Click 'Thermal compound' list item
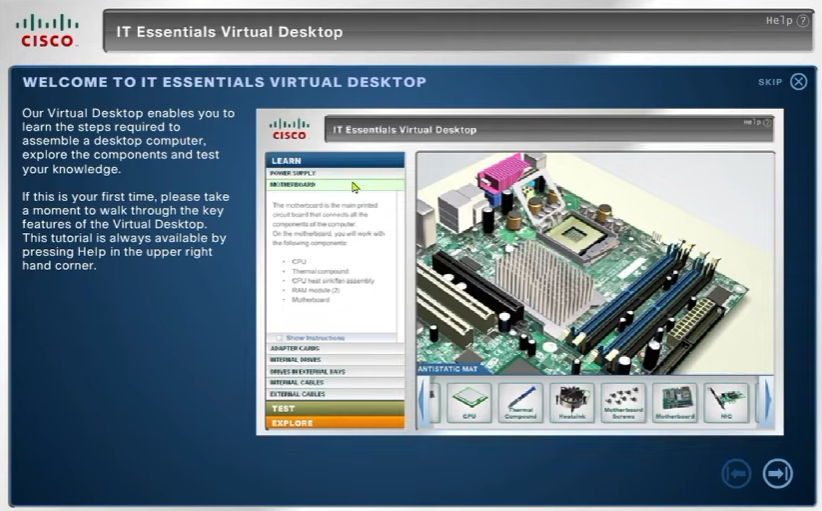Image resolution: width=822 pixels, height=511 pixels. point(320,271)
